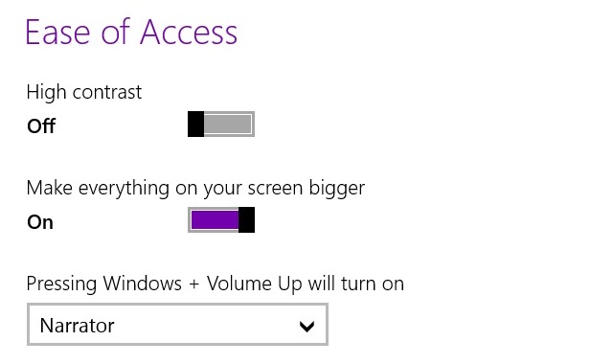This screenshot has width=613, height=364.
Task: Disable the Make everything bigger toggle
Action: (x=221, y=219)
